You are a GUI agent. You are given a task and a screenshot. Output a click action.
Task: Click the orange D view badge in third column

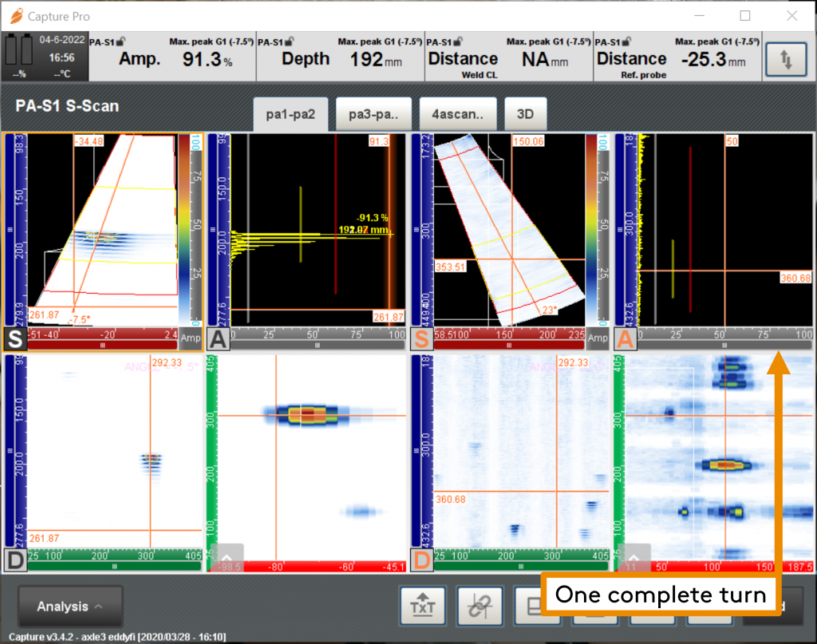tap(422, 560)
